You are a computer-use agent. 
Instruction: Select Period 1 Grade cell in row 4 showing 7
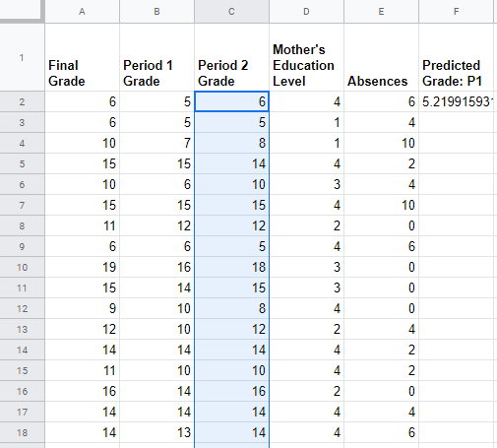tap(157, 143)
